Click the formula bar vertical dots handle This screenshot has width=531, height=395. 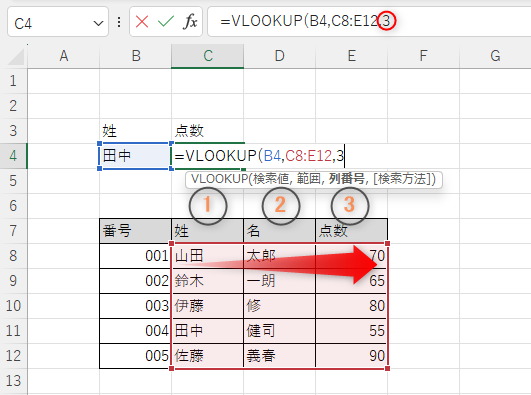pos(119,22)
